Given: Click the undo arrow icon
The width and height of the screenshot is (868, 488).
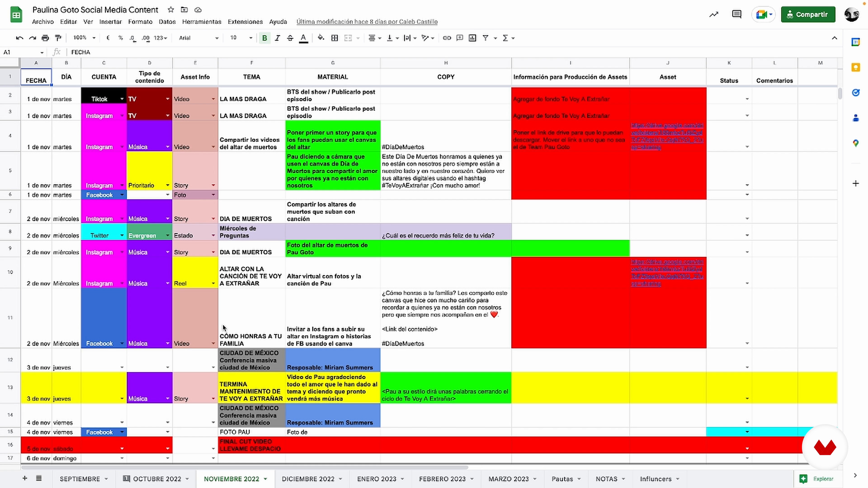Looking at the screenshot, I should coord(19,38).
